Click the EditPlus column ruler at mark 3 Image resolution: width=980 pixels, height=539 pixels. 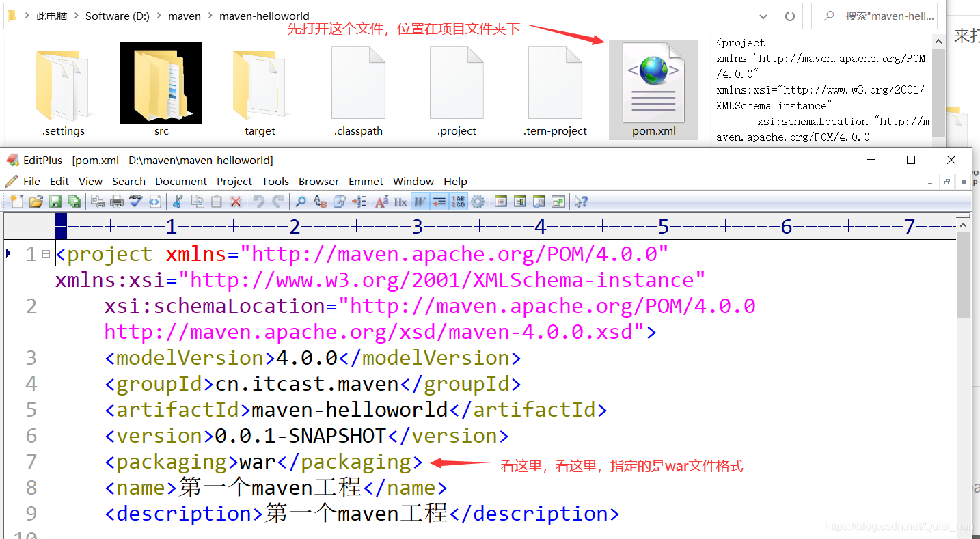(x=418, y=226)
